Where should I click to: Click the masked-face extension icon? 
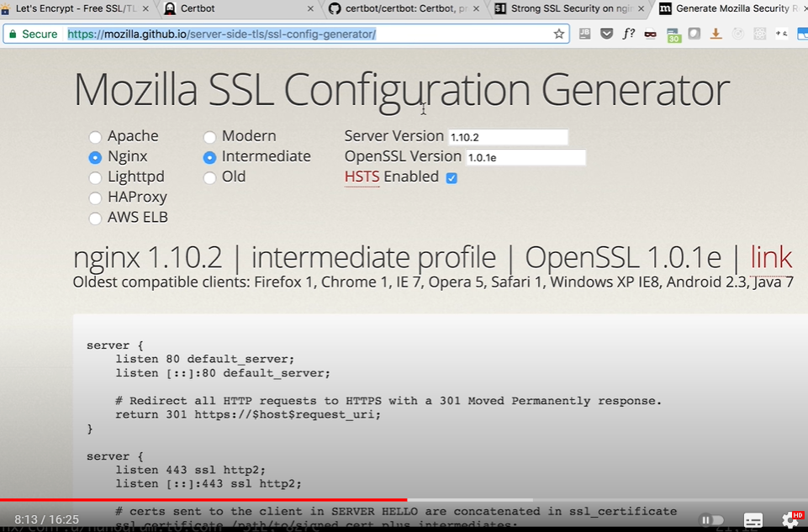650,34
